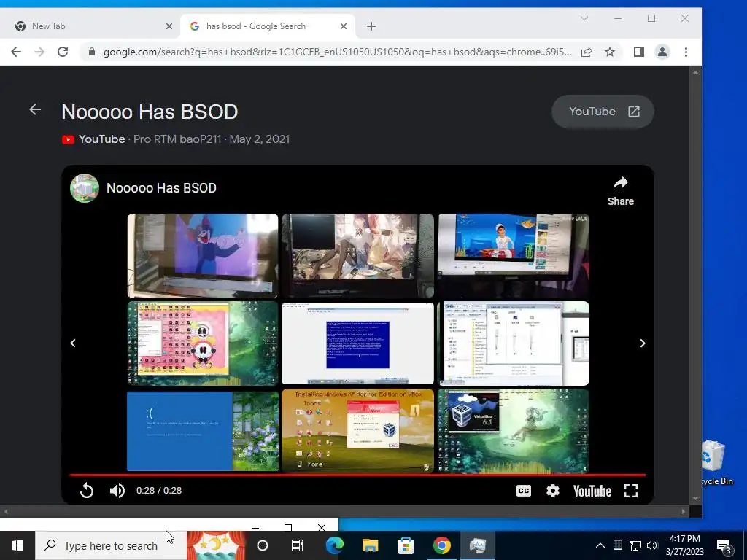Enter full screen mode
This screenshot has width=747, height=560.
(631, 491)
